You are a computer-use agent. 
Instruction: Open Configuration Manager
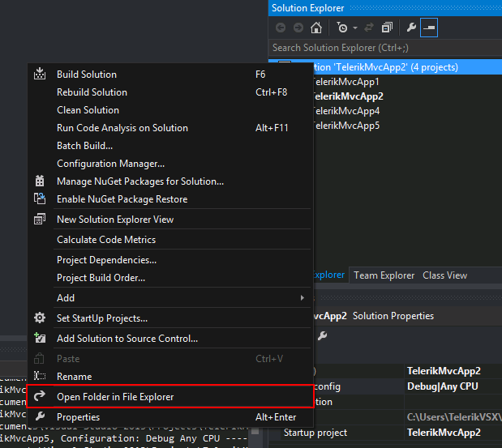(x=170, y=164)
